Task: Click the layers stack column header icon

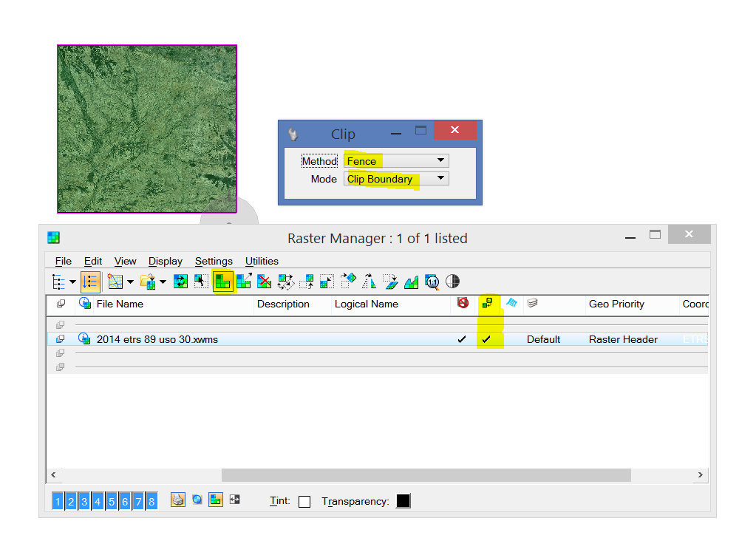Action: pos(532,303)
